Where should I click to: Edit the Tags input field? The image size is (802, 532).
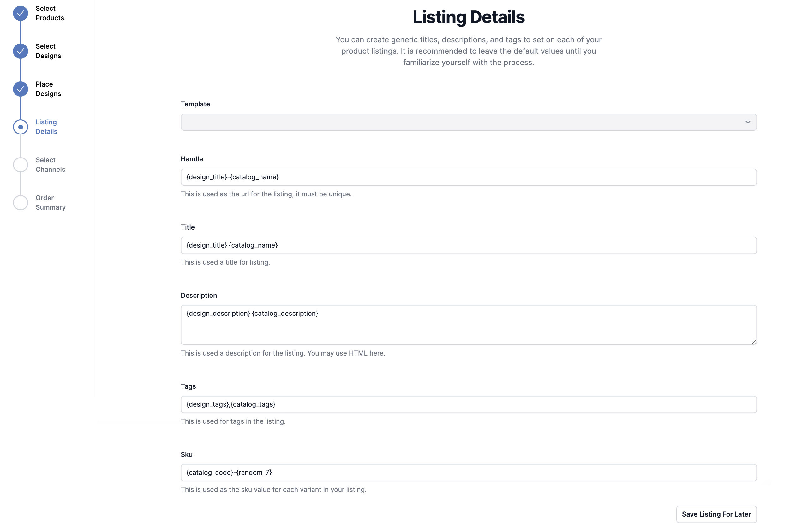468,404
